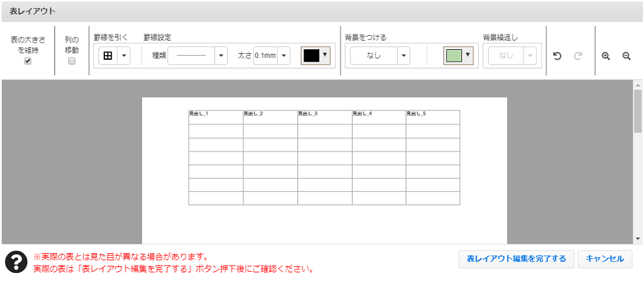Open the 背景繰返し dropdown

(529, 56)
